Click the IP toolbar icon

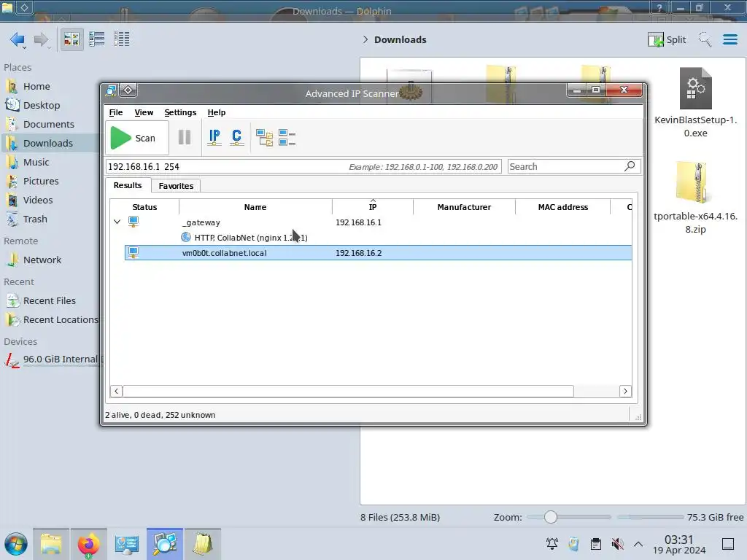(214, 138)
